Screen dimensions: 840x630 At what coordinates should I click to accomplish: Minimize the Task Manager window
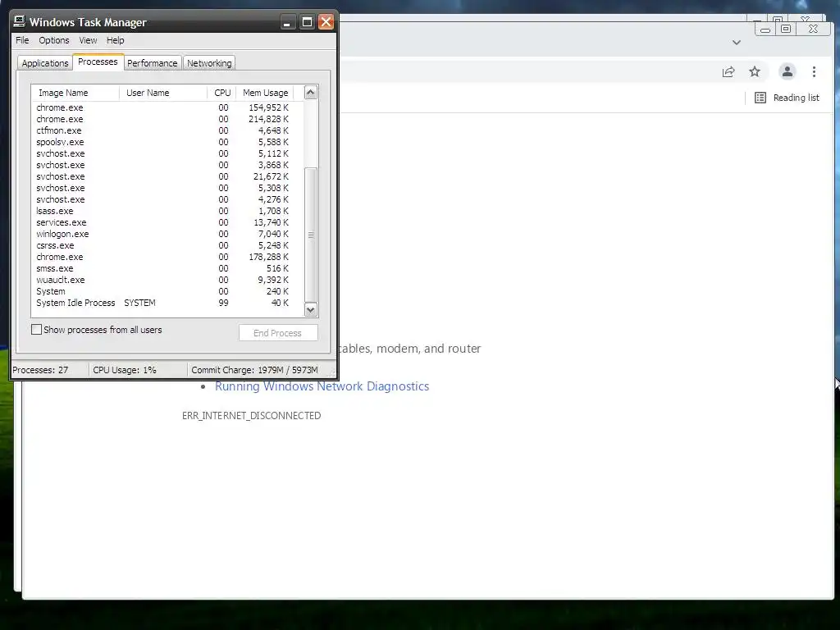pyautogui.click(x=287, y=22)
